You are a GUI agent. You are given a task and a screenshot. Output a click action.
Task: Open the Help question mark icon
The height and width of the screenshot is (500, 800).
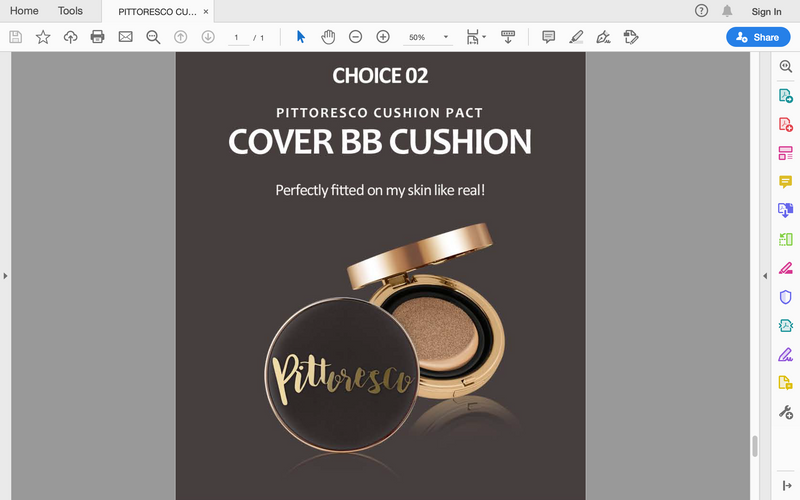click(702, 11)
